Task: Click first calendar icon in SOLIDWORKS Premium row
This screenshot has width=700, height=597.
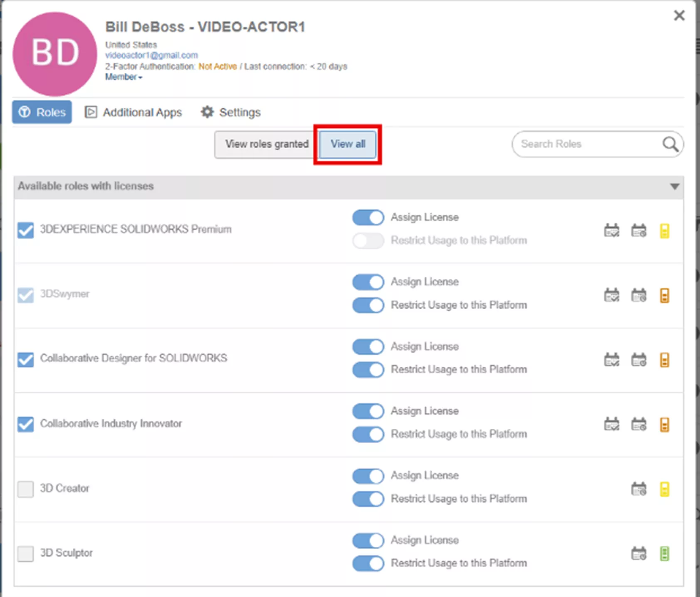Action: coord(611,231)
